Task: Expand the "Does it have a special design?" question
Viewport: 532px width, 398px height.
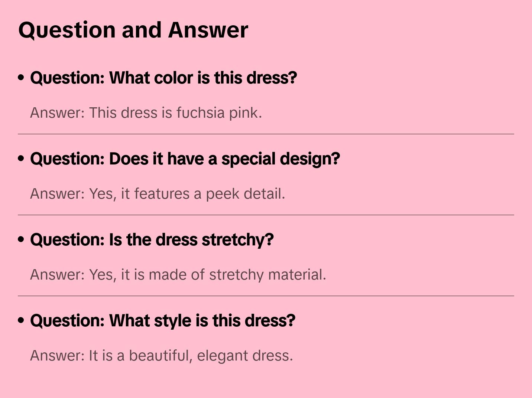Action: 185,159
